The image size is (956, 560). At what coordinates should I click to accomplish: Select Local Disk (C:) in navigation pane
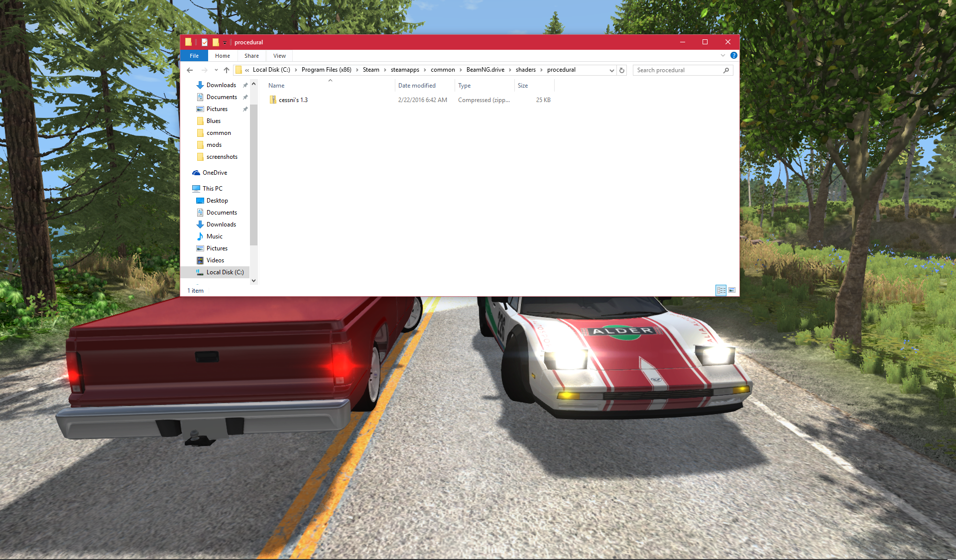coord(216,272)
